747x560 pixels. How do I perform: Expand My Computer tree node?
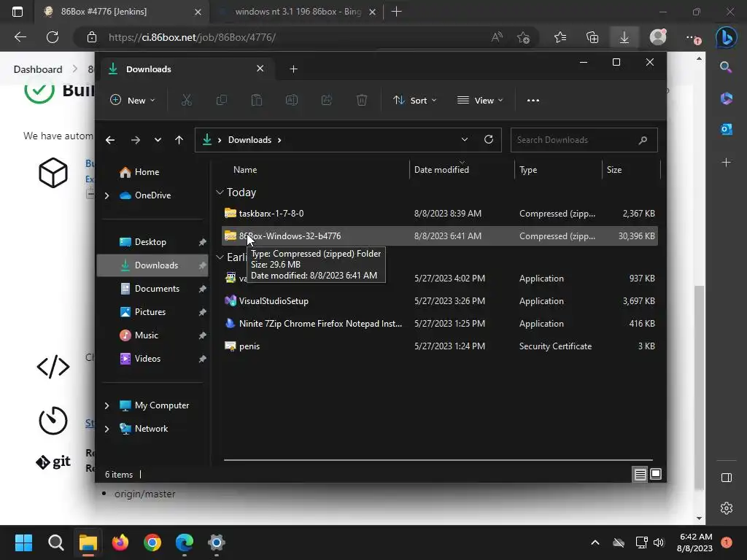[107, 405]
